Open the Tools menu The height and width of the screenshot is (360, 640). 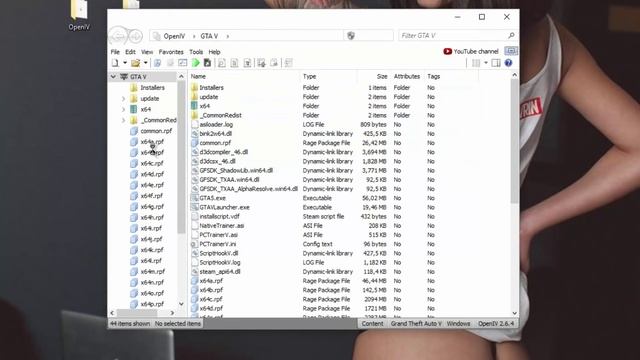click(x=196, y=52)
